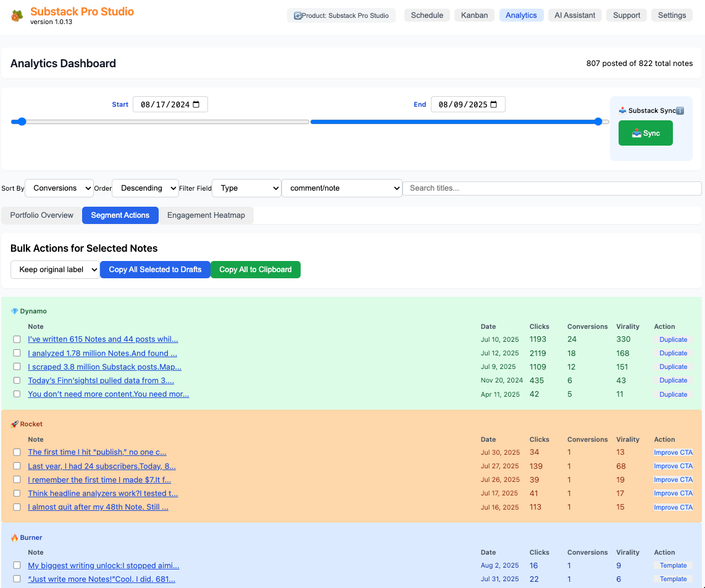Open the End date calendar picker icon
The width and height of the screenshot is (705, 588).
[494, 104]
